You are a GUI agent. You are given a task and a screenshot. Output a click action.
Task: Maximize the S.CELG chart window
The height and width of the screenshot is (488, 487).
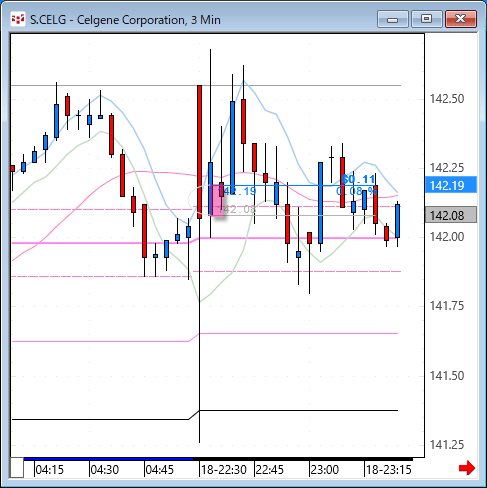(x=427, y=19)
